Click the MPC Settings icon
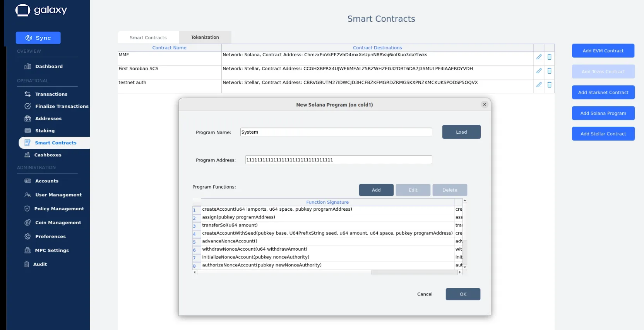This screenshot has height=330, width=644. [27, 250]
